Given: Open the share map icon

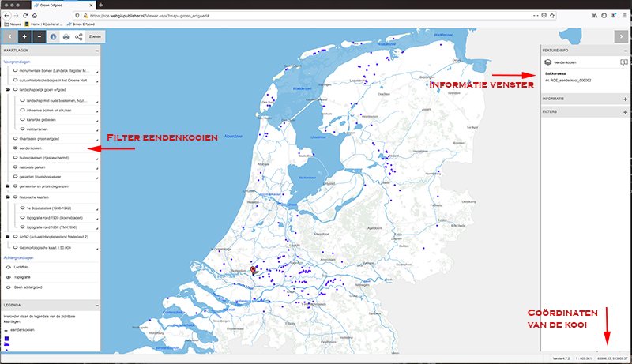Looking at the screenshot, I should [x=80, y=36].
